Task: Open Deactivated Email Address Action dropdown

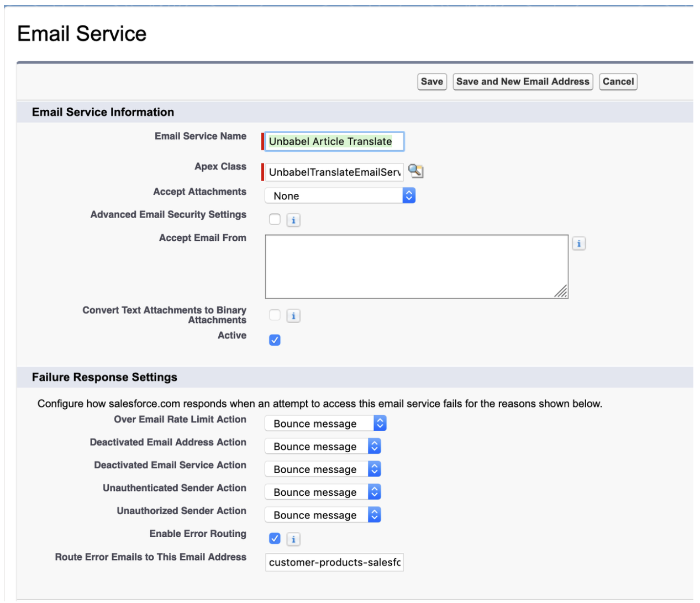Action: [x=323, y=446]
